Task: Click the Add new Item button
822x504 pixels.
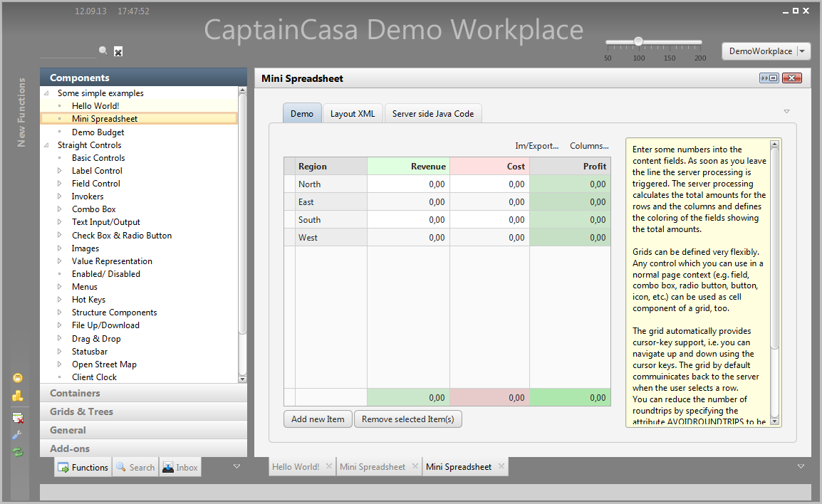Action: [318, 419]
